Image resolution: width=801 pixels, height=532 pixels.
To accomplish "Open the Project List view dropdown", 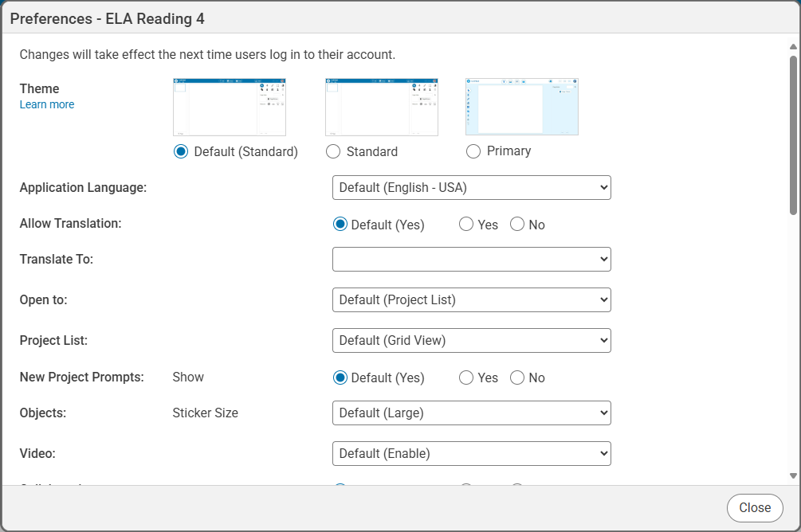I will point(471,340).
